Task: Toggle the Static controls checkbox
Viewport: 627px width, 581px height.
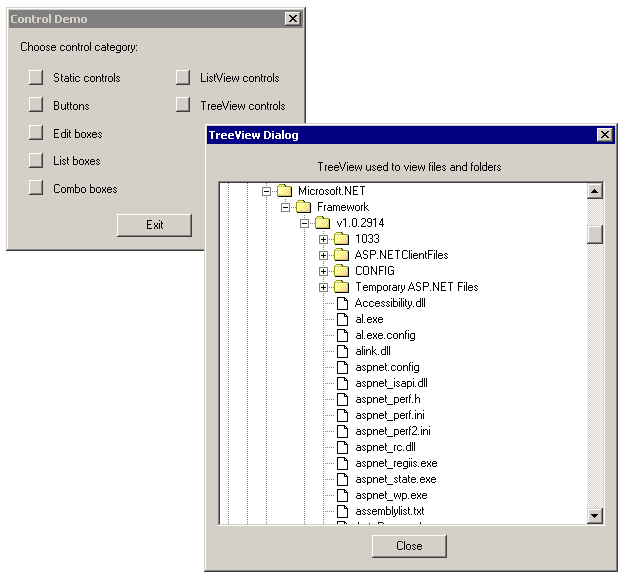Action: pos(36,78)
